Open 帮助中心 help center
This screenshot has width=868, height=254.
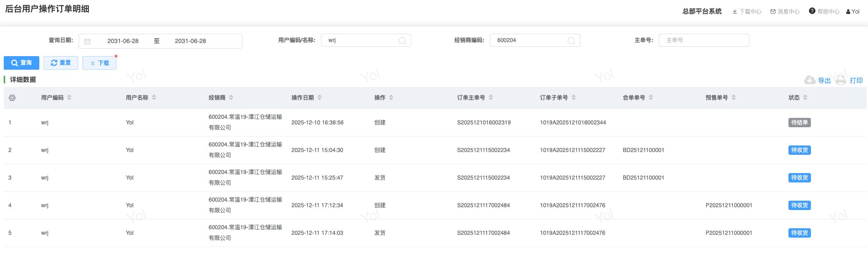point(824,12)
